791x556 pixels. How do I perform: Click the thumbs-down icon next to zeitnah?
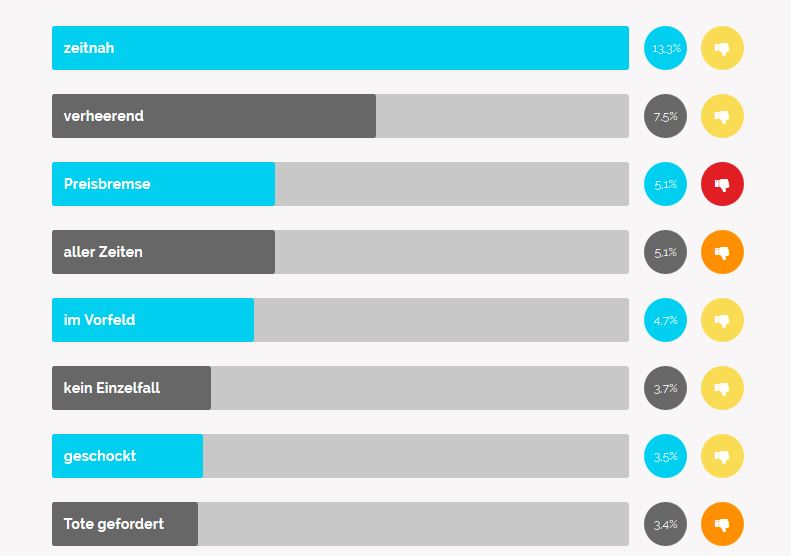tap(722, 48)
